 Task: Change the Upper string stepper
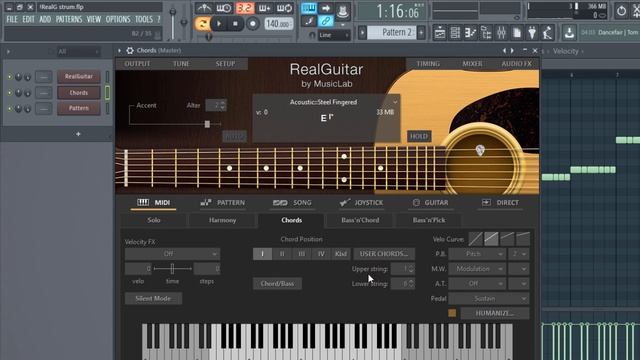pos(411,269)
